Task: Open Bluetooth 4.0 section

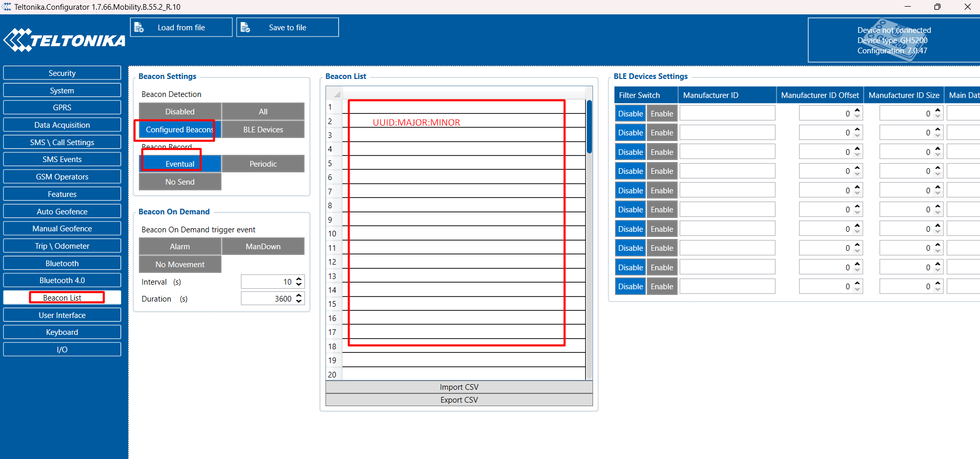Action: pyautogui.click(x=62, y=280)
